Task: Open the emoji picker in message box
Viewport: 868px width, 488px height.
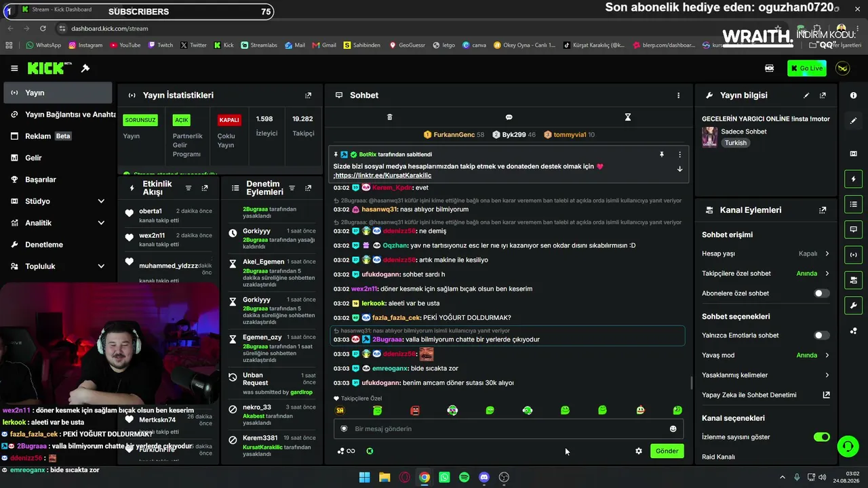Action: click(673, 428)
